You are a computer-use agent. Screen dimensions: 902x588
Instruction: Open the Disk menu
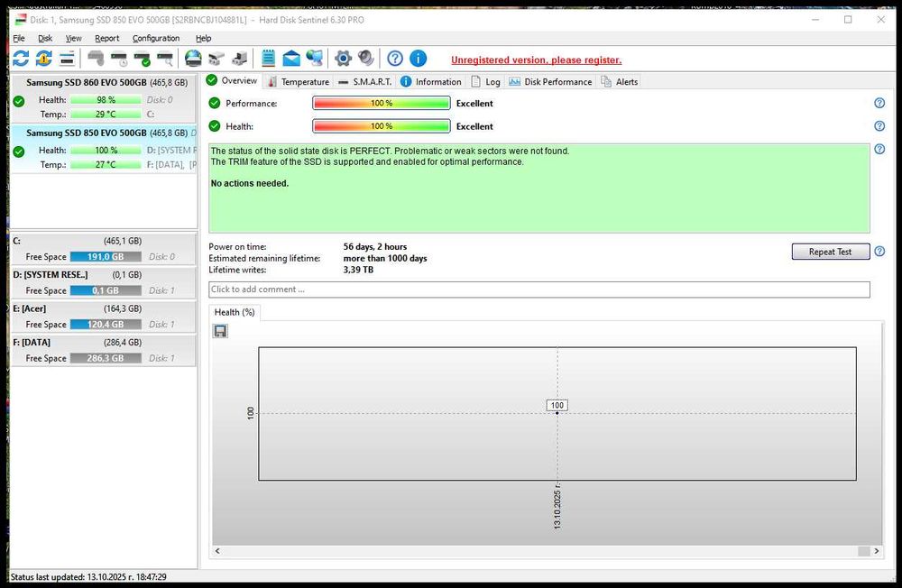pyautogui.click(x=45, y=38)
